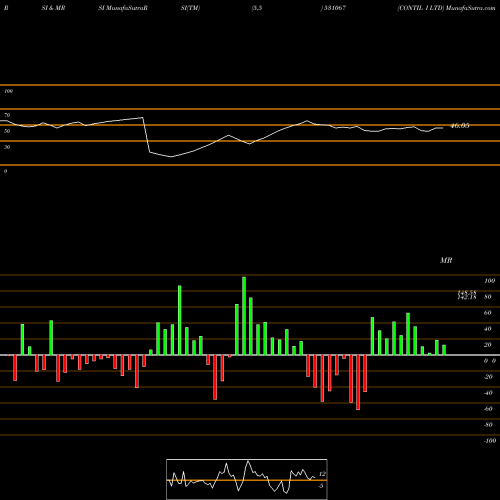Click the -100 label on MR axis
The image size is (500, 500).
pos(490,441)
